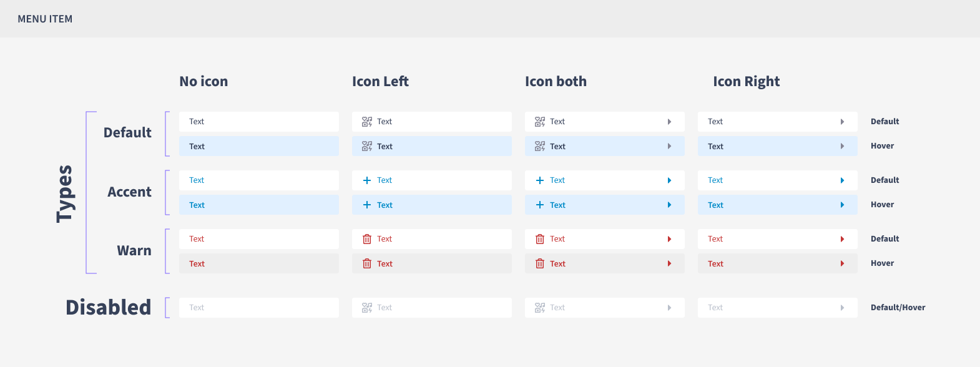This screenshot has width=980, height=367.
Task: Expand red arrow on Warn Icon Right hover item
Action: 842,264
